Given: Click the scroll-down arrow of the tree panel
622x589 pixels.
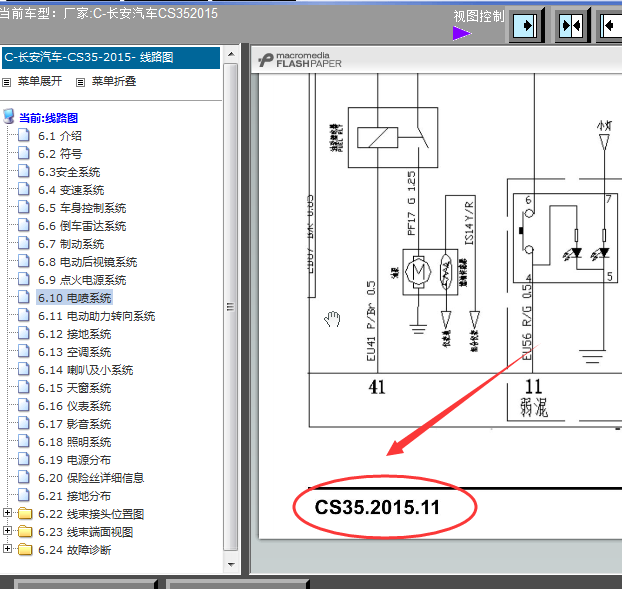Looking at the screenshot, I should click(x=231, y=564).
